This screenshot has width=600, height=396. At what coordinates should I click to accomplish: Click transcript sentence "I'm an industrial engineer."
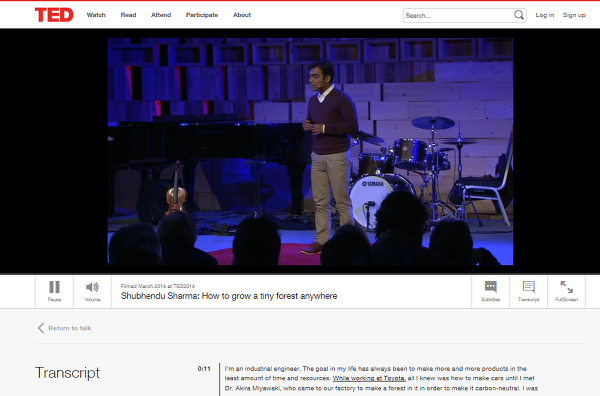263,369
